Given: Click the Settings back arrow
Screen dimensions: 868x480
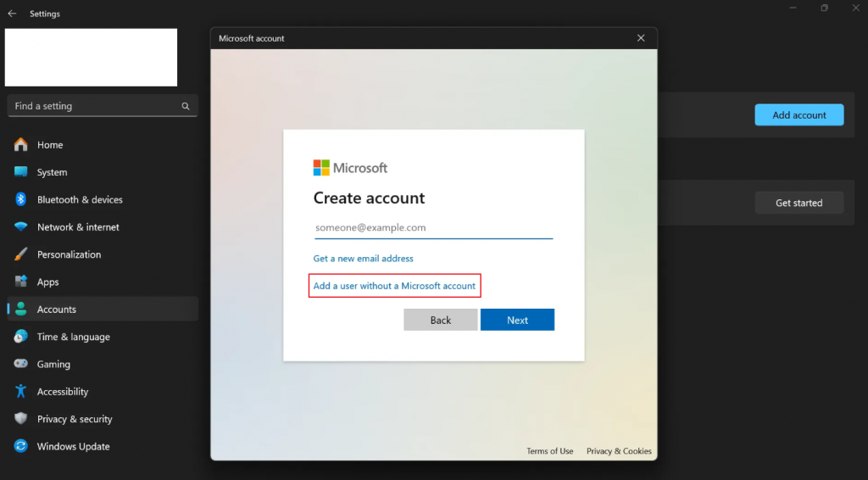Looking at the screenshot, I should (12, 14).
